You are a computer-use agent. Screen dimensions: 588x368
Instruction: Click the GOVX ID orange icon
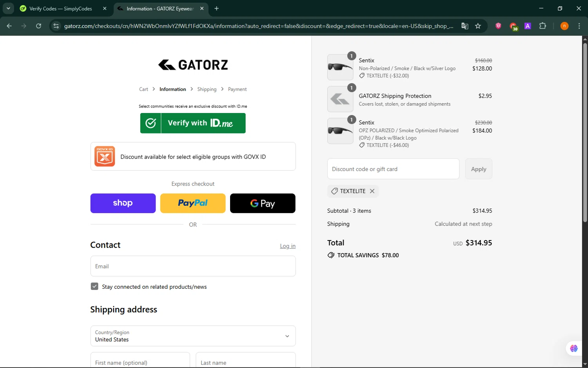pos(105,156)
